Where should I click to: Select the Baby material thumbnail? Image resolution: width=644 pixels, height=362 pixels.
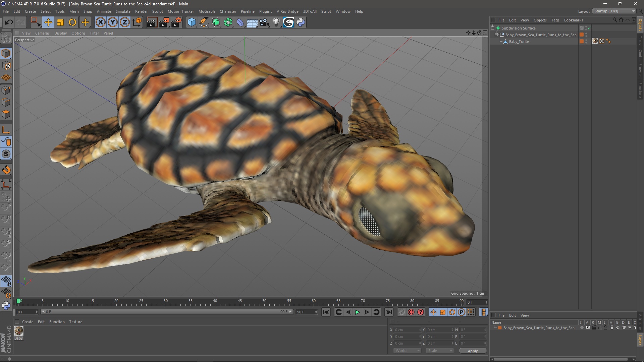tap(19, 331)
